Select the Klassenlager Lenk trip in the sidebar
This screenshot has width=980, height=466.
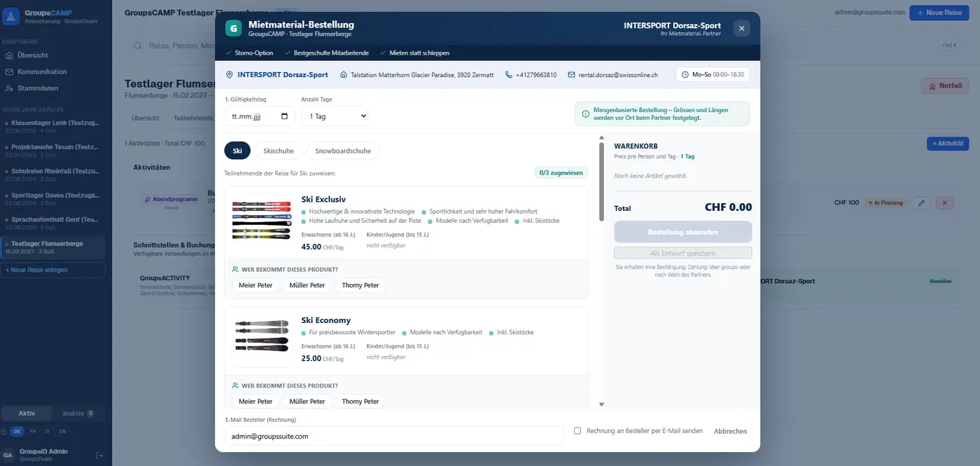point(52,126)
